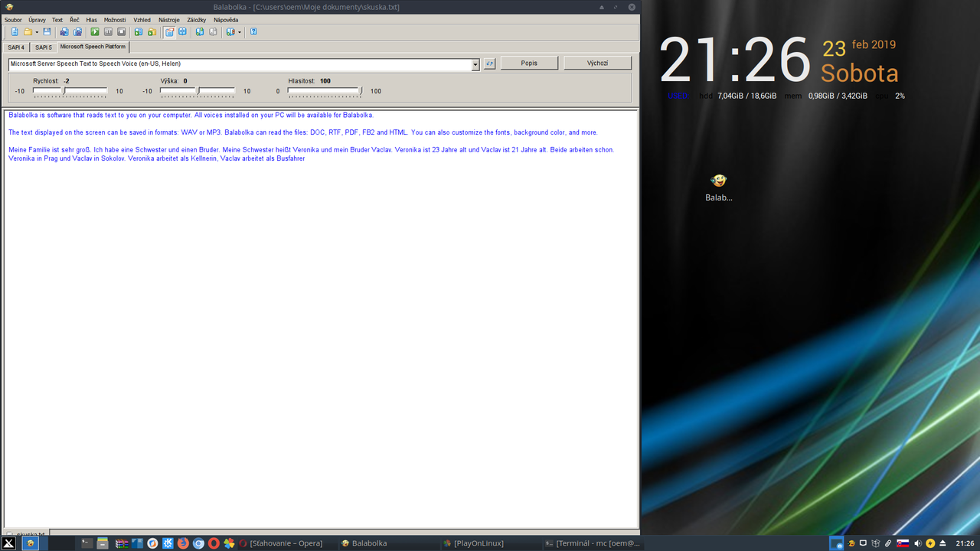
Task: Click the taskbar clock showing 21:26
Action: pyautogui.click(x=965, y=543)
